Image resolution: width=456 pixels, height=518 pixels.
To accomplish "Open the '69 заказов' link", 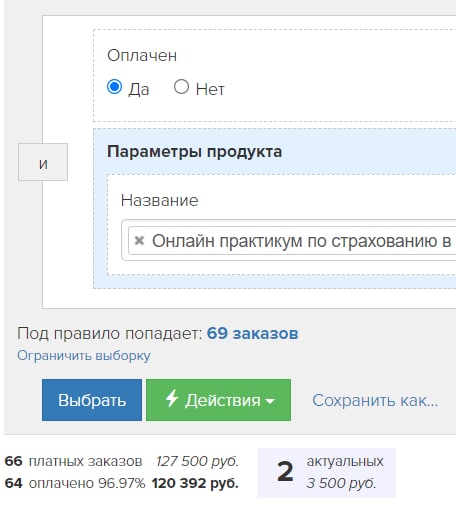I will click(252, 333).
